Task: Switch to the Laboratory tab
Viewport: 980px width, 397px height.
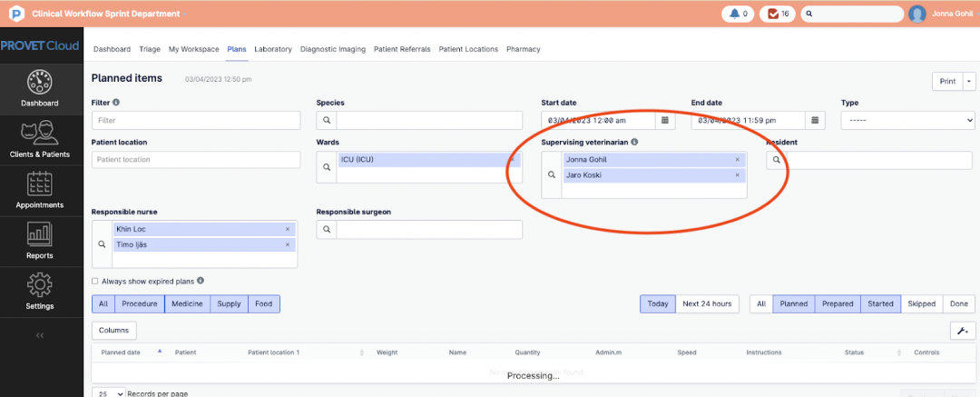Action: pyautogui.click(x=273, y=49)
